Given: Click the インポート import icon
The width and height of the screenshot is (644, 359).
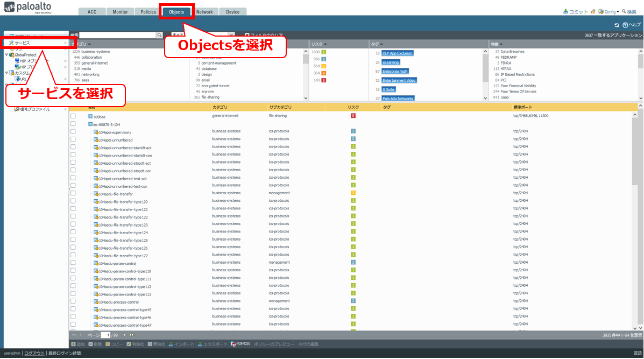Looking at the screenshot, I should coord(171,344).
